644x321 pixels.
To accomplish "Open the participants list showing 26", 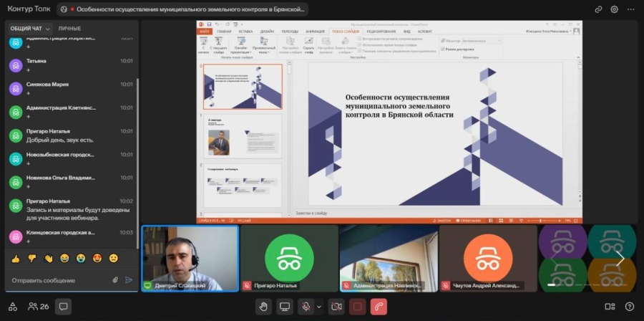I will (x=39, y=307).
